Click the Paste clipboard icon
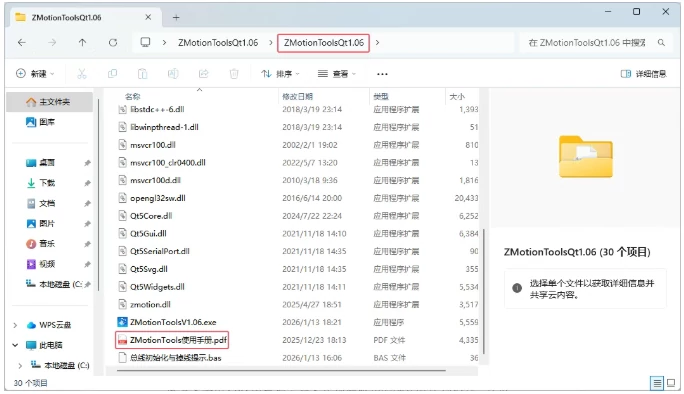Screen dimensions: 684x394 [x=143, y=74]
